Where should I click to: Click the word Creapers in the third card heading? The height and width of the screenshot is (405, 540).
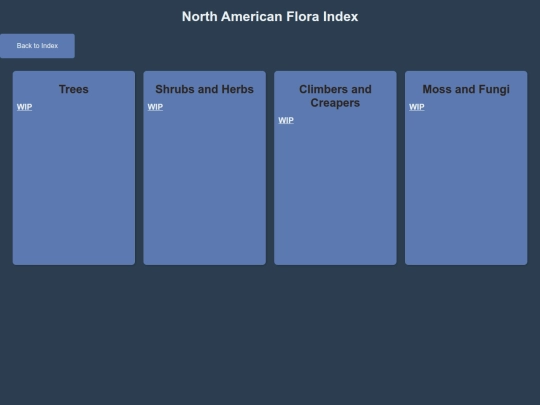(335, 103)
